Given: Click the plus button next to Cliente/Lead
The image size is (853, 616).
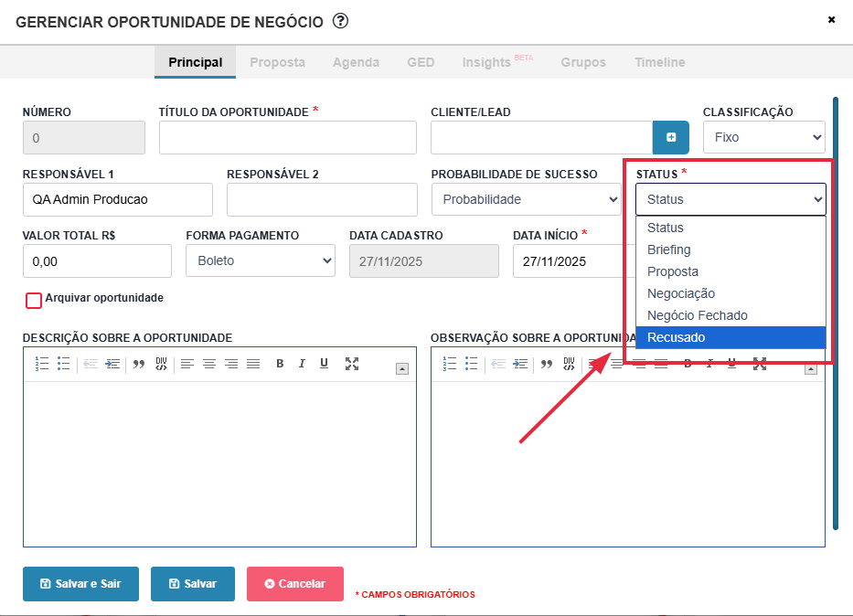Looking at the screenshot, I should [x=671, y=137].
